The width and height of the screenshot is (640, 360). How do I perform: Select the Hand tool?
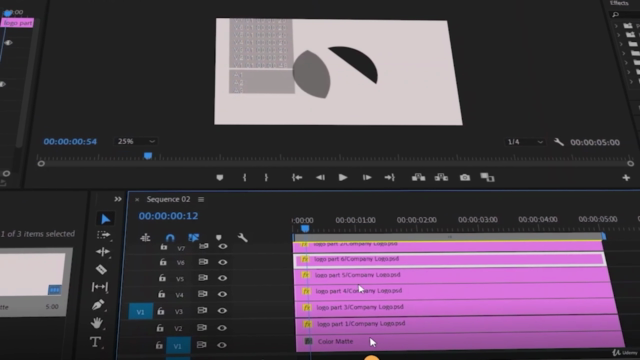pyautogui.click(x=97, y=323)
